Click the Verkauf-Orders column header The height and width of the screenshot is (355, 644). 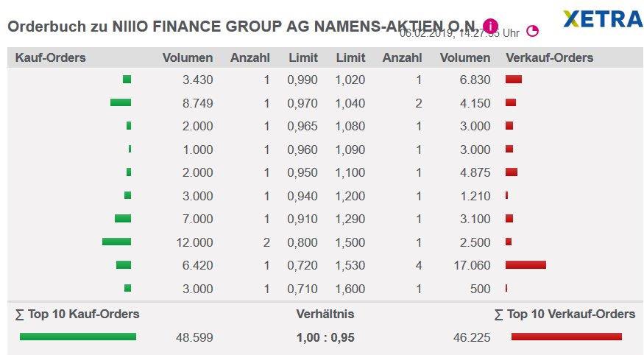(549, 57)
